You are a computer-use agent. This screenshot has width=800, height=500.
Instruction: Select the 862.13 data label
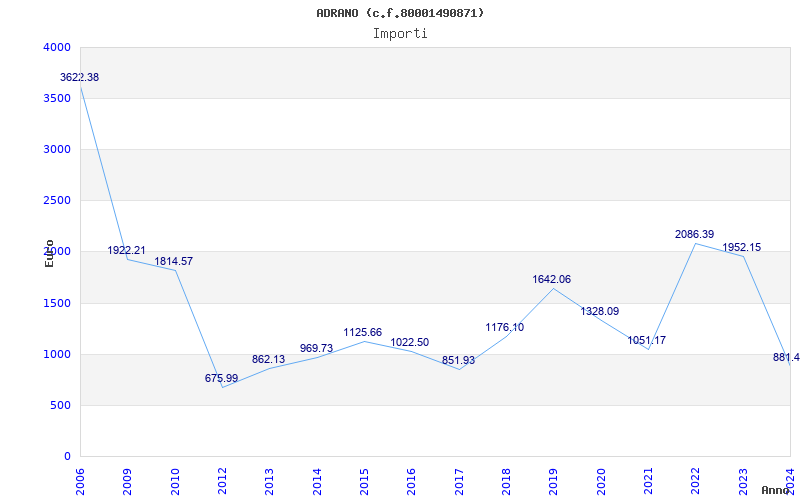[268, 359]
